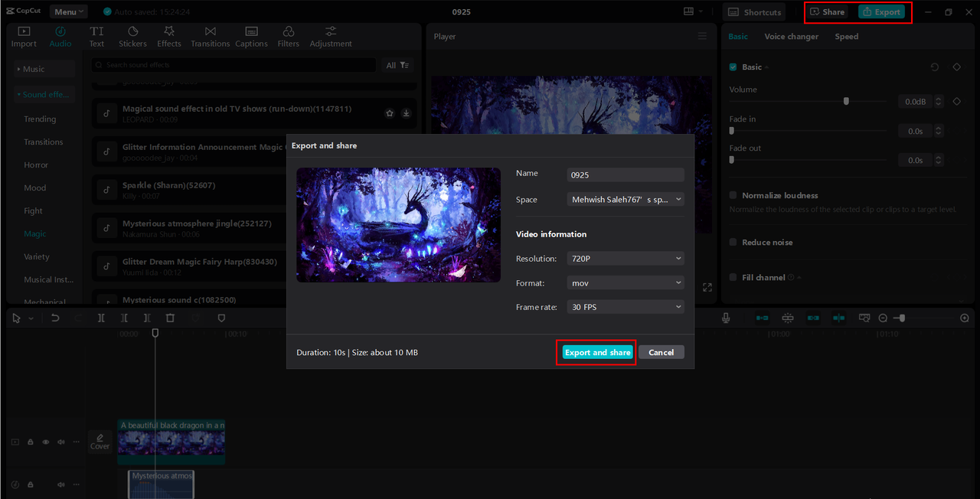Open the Text tool tab

pyautogui.click(x=96, y=37)
